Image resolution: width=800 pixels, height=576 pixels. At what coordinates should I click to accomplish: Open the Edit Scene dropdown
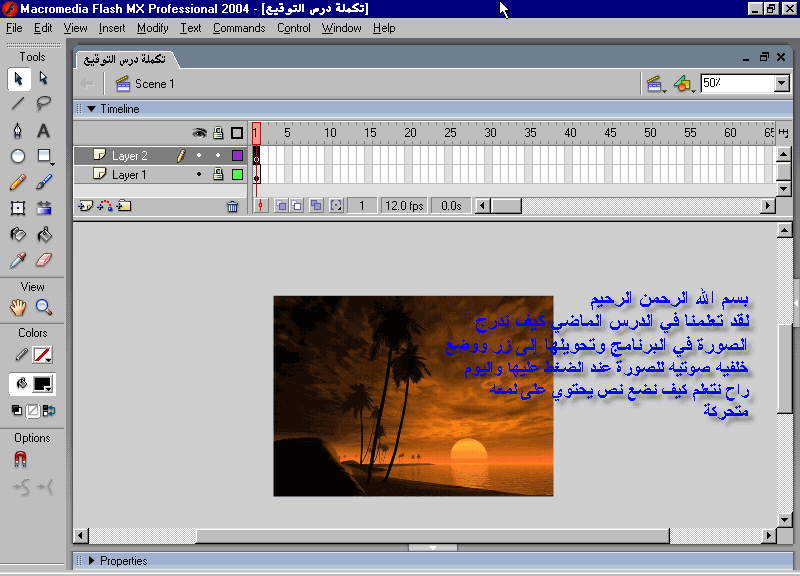(656, 84)
